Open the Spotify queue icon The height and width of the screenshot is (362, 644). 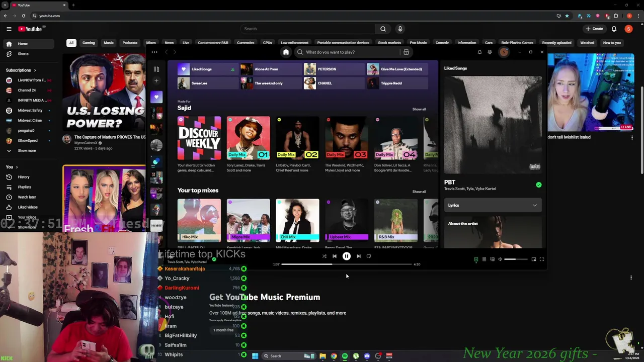(484, 259)
